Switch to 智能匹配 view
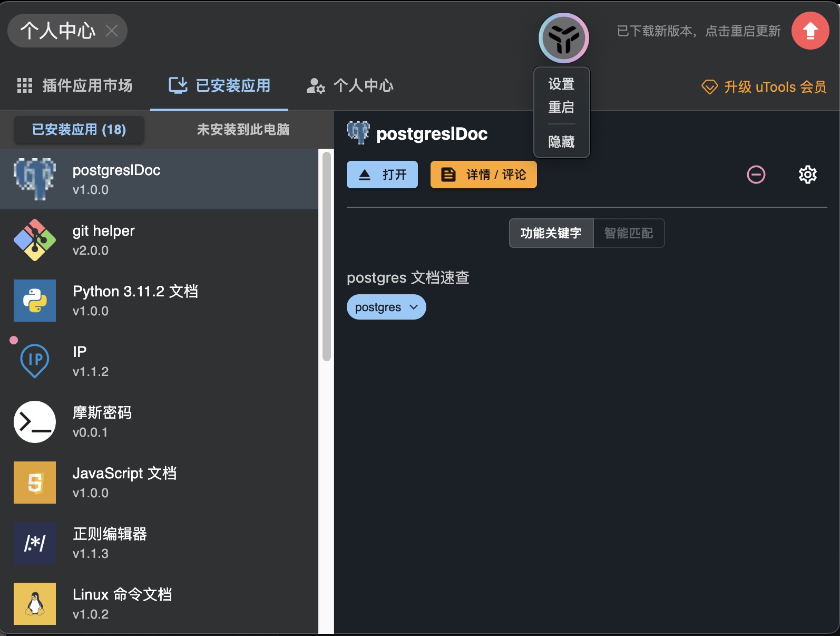This screenshot has height=636, width=840. tap(629, 233)
